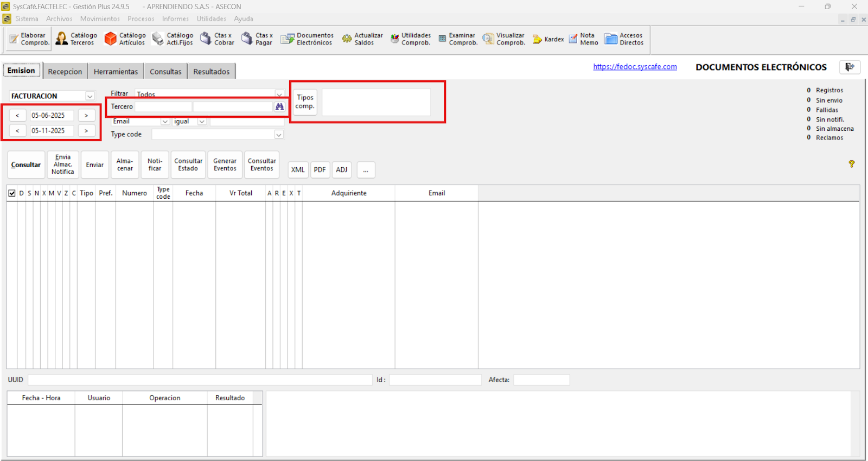
Task: Open Accesos Directos toolbar icon
Action: (x=624, y=39)
